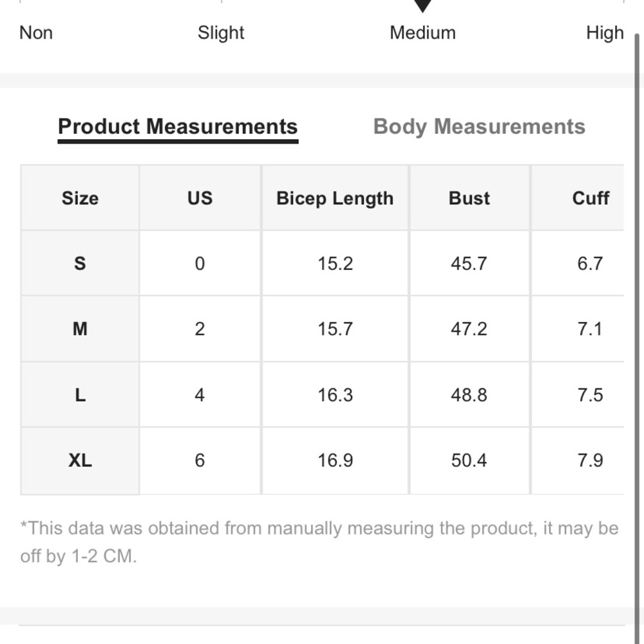The image size is (644, 644).
Task: Select the Slight stretch label
Action: point(221,33)
